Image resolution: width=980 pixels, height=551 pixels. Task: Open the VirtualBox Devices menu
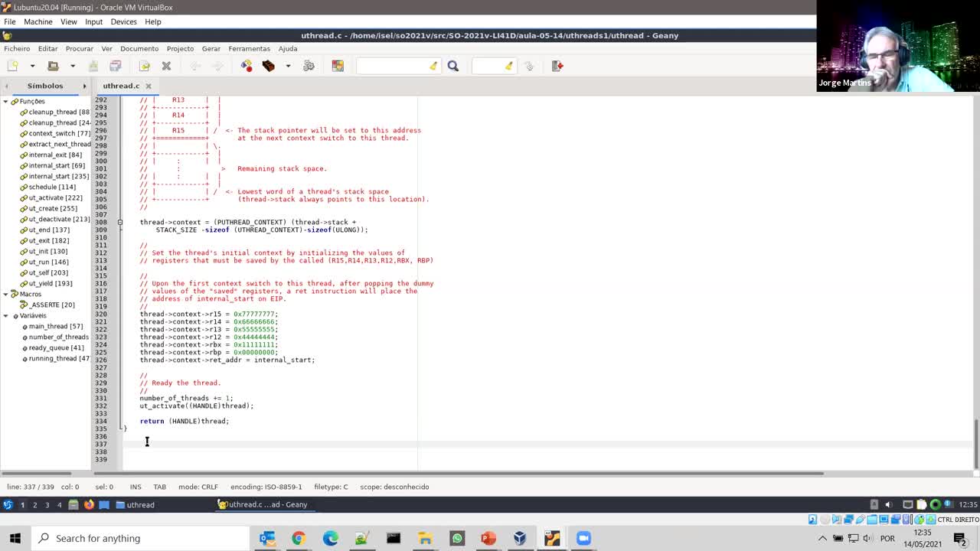pyautogui.click(x=123, y=21)
